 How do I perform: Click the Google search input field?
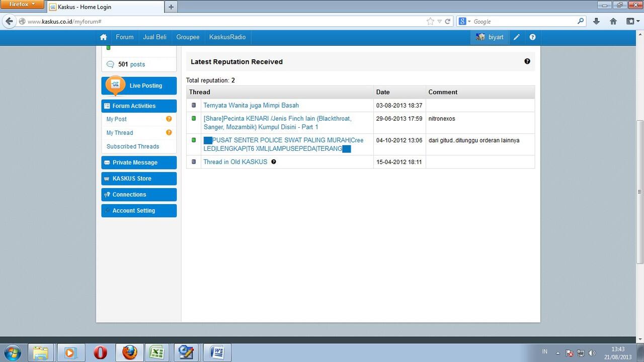click(x=523, y=22)
